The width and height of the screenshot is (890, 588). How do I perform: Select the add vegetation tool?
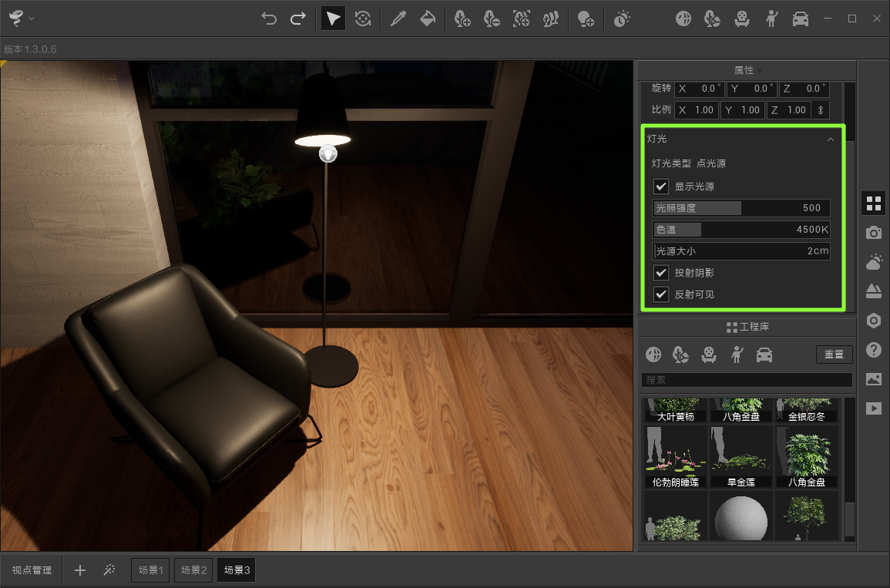(462, 18)
